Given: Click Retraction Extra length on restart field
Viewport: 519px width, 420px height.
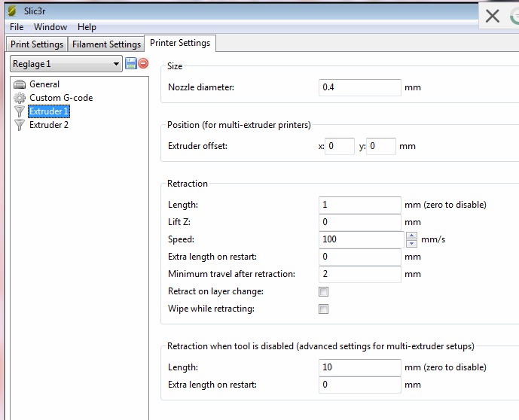Looking at the screenshot, I should click(x=360, y=257).
